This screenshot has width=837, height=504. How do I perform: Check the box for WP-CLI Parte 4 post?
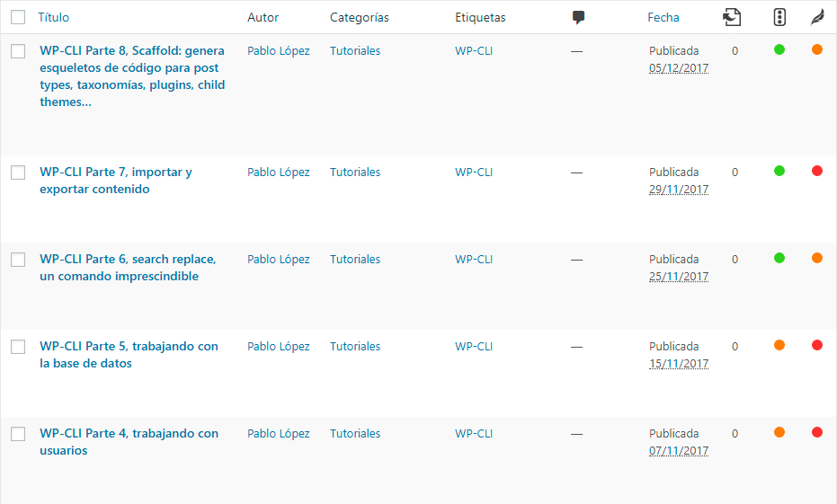coord(18,434)
